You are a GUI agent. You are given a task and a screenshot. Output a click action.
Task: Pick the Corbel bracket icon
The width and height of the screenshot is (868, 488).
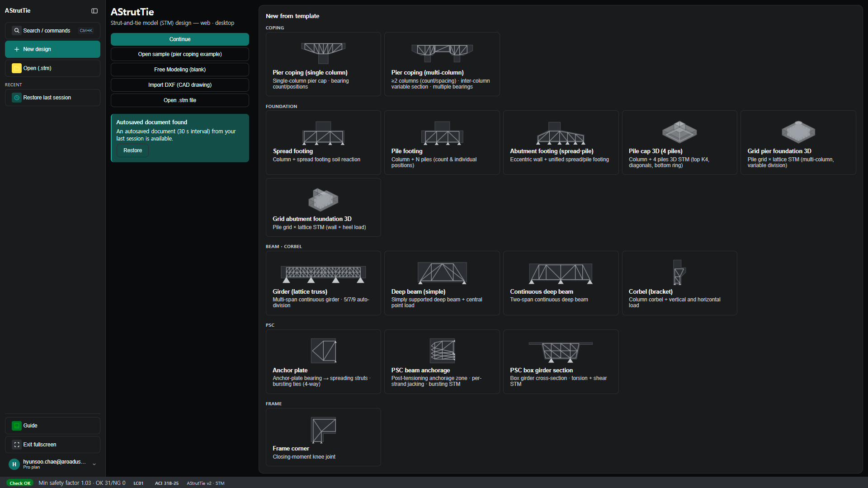679,272
